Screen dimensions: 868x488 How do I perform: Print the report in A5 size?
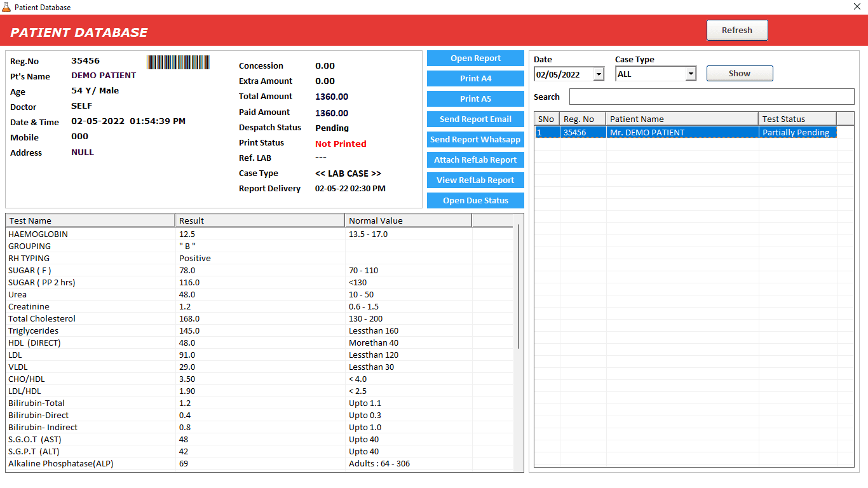click(x=475, y=99)
